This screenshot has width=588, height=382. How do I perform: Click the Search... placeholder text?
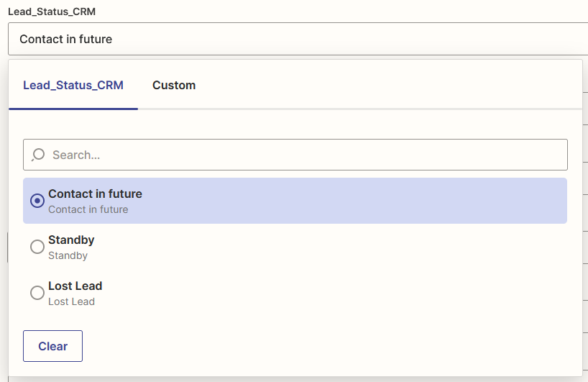(x=76, y=155)
